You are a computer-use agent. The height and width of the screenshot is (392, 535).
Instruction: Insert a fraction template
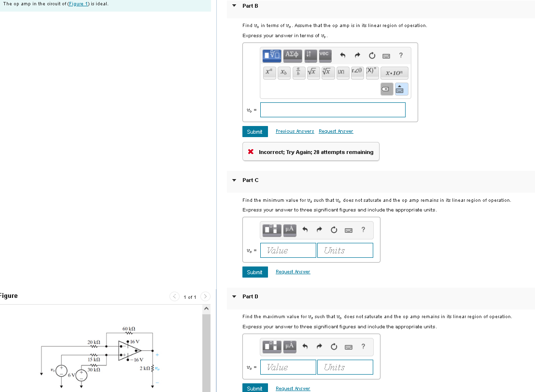[x=298, y=73]
